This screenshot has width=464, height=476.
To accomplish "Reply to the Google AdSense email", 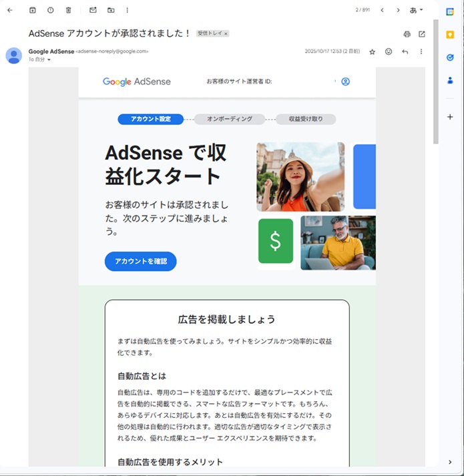I will (x=405, y=51).
